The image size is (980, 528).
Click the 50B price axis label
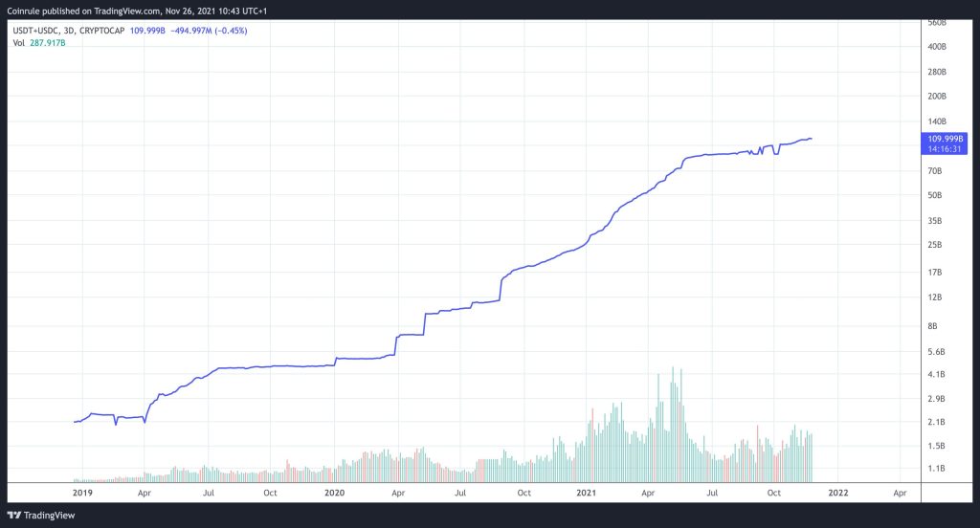934,195
